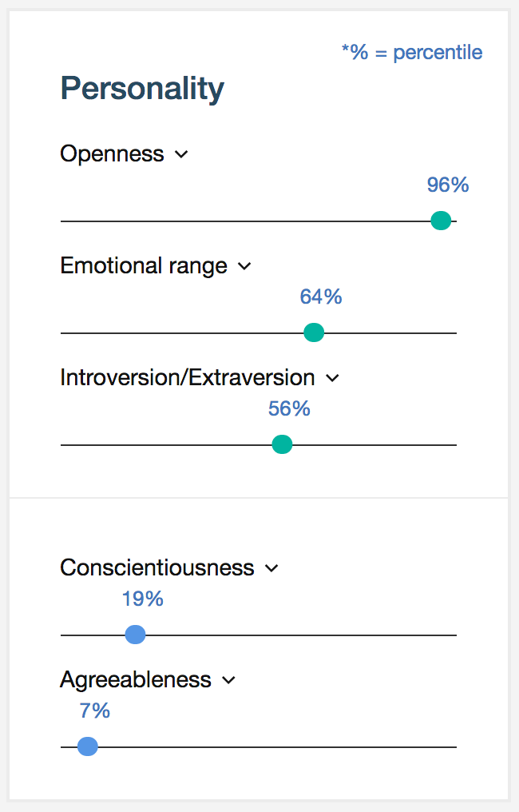Click the 64% Emotional range value
The height and width of the screenshot is (812, 519).
[321, 297]
